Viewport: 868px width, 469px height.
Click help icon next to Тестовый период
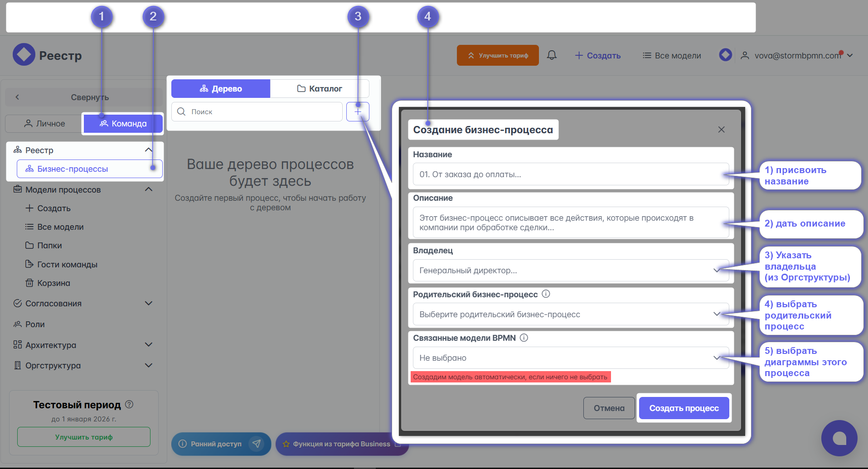tap(129, 404)
